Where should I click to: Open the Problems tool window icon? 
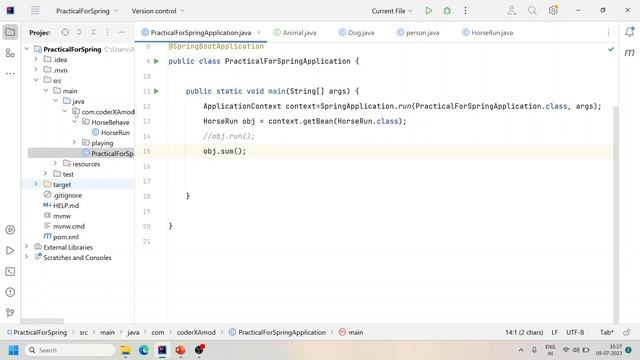(10, 292)
